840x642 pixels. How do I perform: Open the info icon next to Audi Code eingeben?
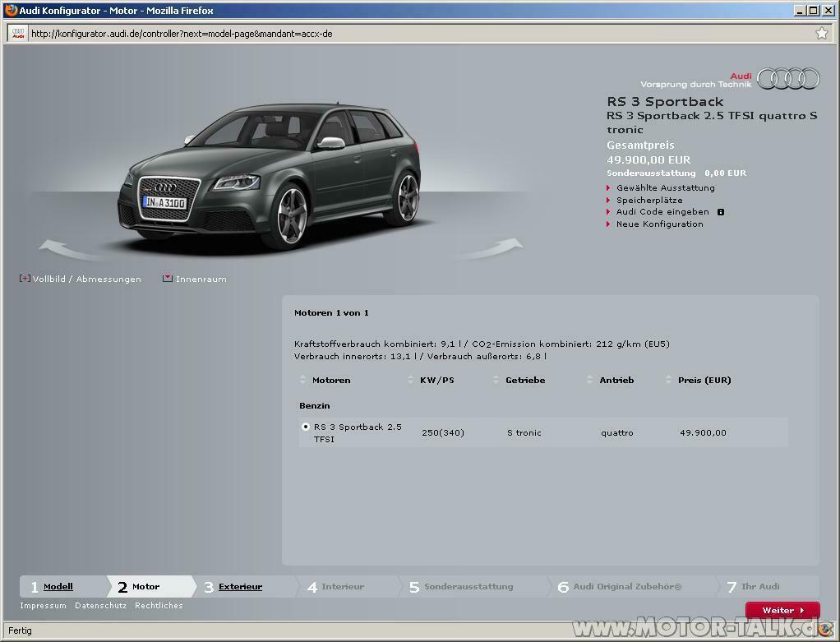tap(722, 211)
